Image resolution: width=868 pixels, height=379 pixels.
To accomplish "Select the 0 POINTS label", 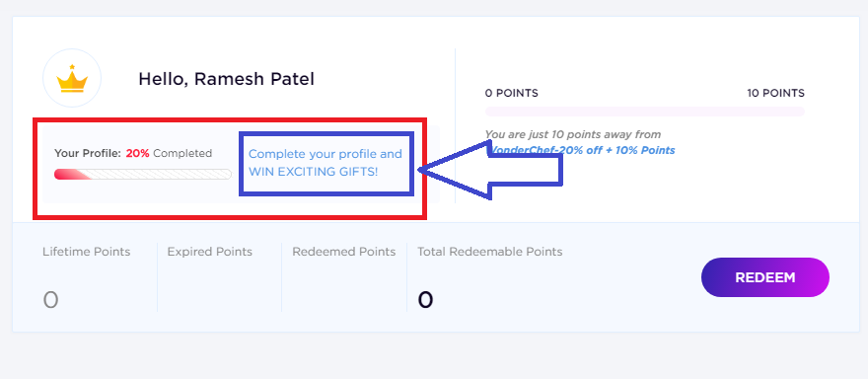I will tap(512, 93).
